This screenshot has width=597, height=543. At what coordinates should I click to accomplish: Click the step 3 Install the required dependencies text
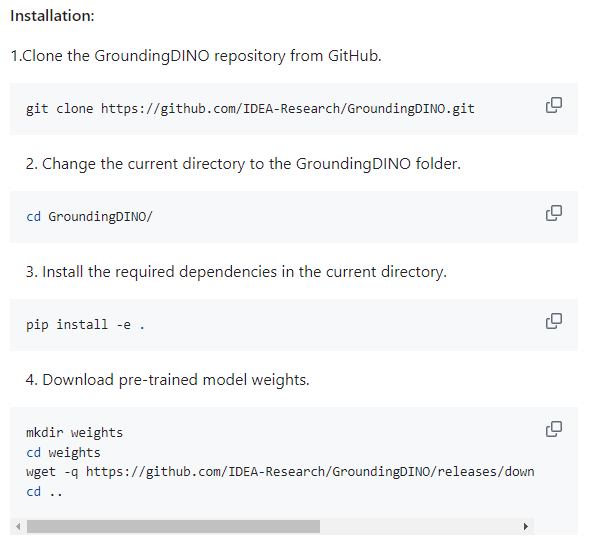click(x=236, y=272)
